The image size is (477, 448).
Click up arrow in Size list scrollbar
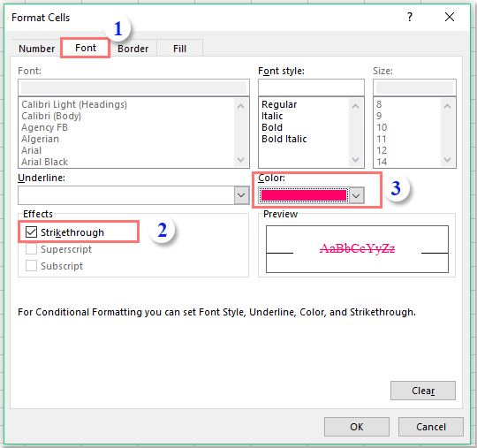click(447, 106)
